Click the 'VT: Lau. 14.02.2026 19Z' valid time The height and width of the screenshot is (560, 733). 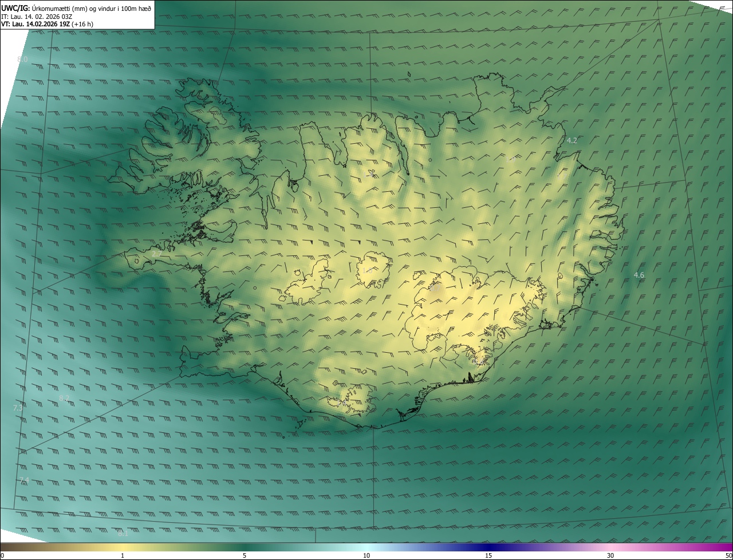click(x=36, y=24)
